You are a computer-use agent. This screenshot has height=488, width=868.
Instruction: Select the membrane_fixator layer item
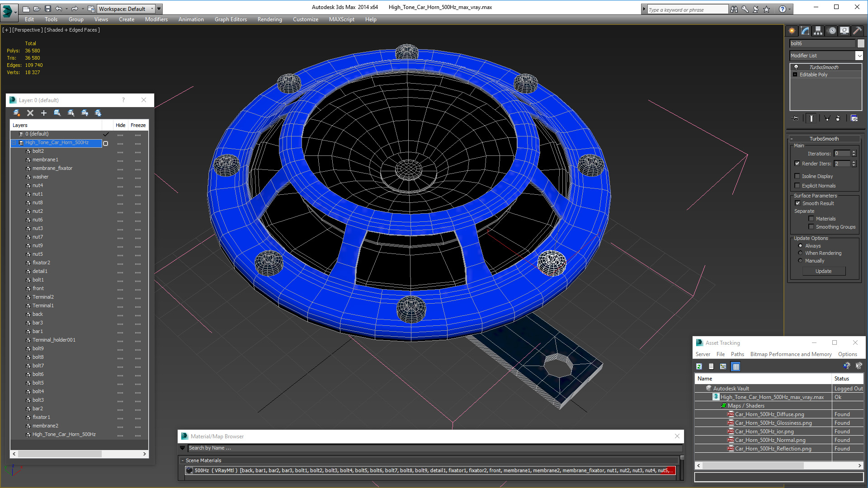click(52, 168)
